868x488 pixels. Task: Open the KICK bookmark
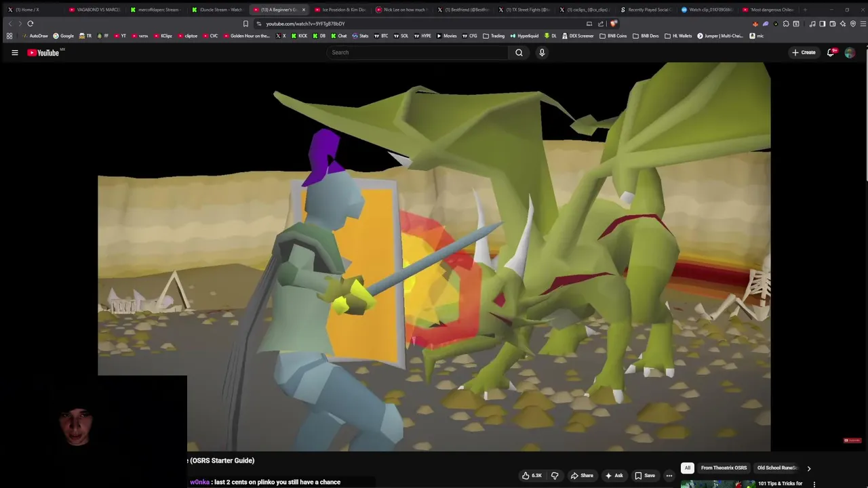299,36
